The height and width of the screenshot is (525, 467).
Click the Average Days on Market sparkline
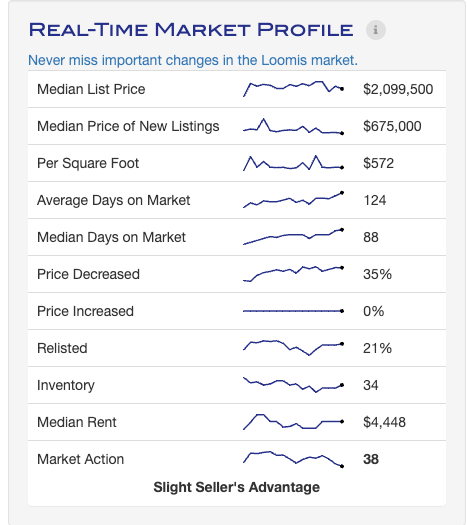point(293,200)
